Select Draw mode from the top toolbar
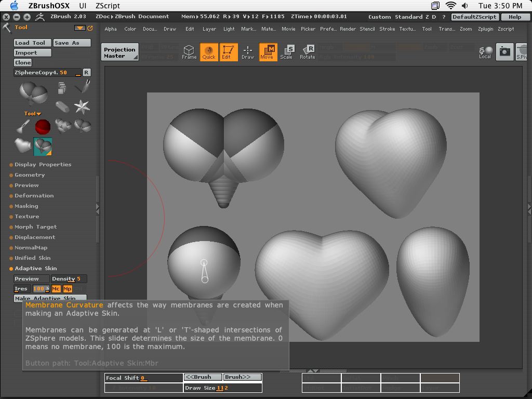The width and height of the screenshot is (532, 399). tap(248, 52)
